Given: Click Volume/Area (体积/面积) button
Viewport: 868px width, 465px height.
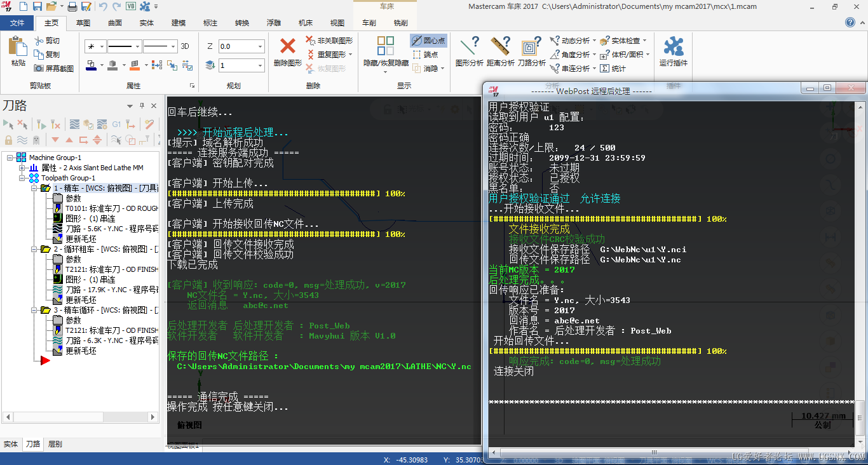Looking at the screenshot, I should [x=625, y=55].
